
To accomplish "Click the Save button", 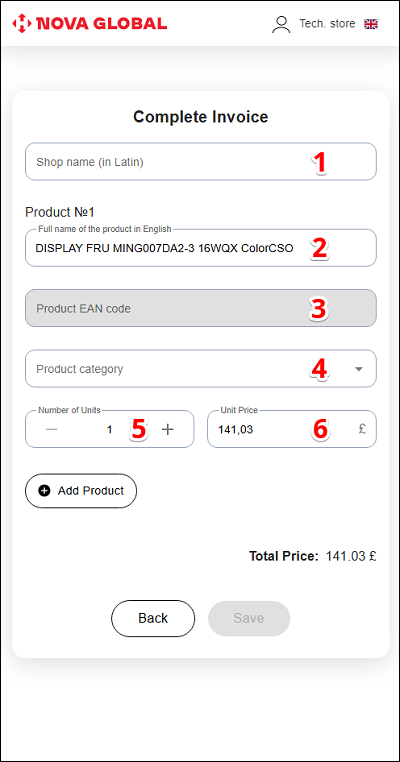I will click(x=249, y=618).
